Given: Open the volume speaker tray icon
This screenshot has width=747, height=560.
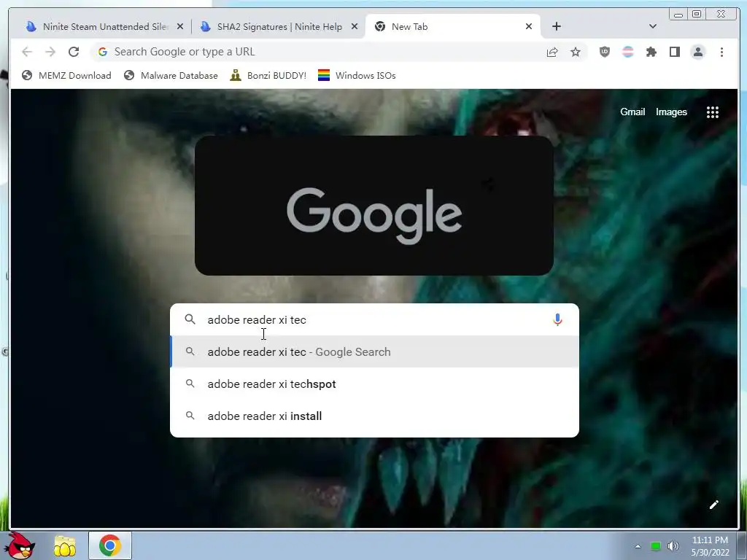Looking at the screenshot, I should pyautogui.click(x=673, y=546).
